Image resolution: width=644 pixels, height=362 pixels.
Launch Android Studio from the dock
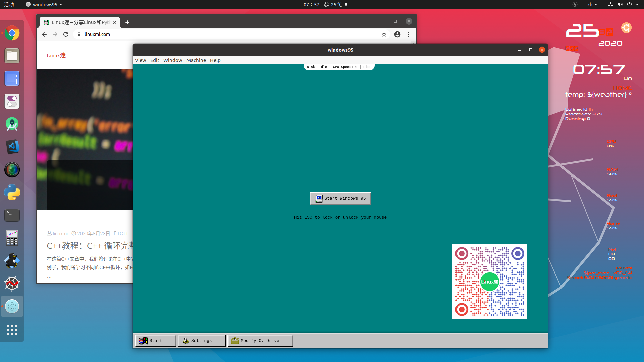[12, 124]
